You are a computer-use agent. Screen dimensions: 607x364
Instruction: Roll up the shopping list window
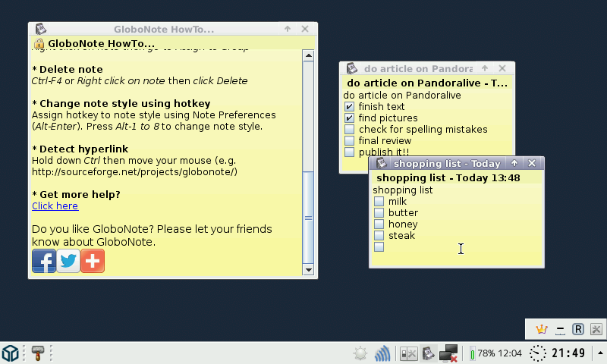click(x=514, y=163)
